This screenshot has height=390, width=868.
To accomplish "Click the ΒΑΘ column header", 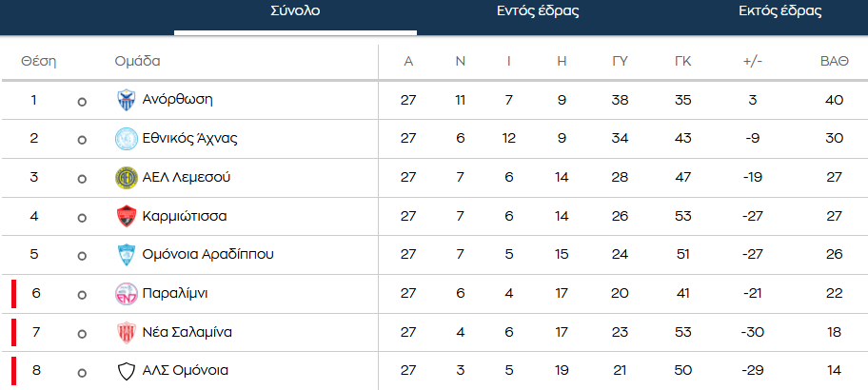I will point(835,62).
